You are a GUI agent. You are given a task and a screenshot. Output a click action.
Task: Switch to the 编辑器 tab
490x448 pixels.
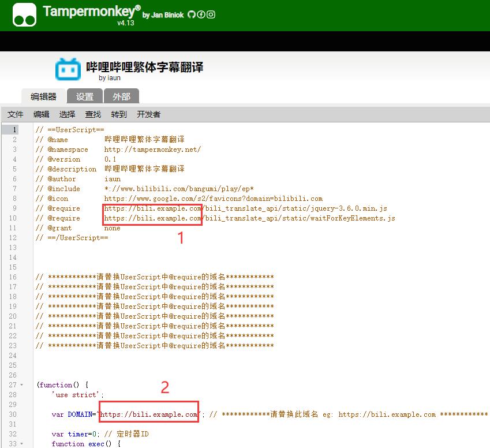pos(43,96)
